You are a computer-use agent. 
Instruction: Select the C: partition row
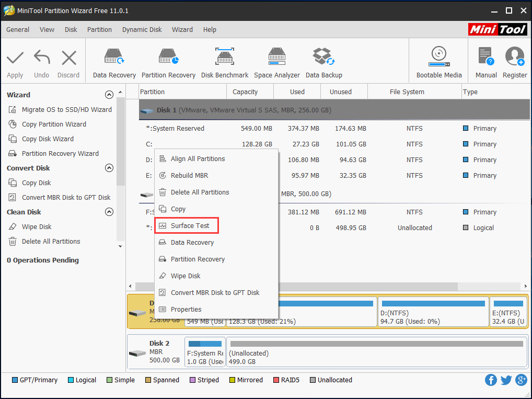point(334,144)
